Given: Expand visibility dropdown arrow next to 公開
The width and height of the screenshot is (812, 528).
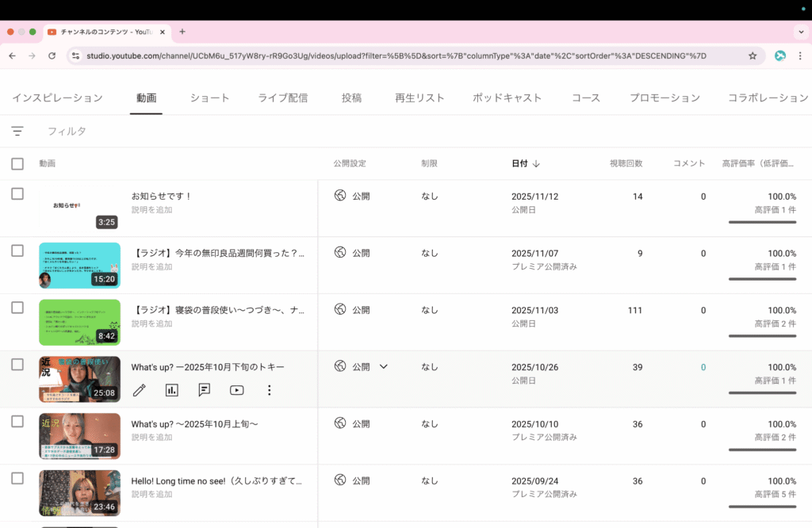Looking at the screenshot, I should click(x=384, y=367).
